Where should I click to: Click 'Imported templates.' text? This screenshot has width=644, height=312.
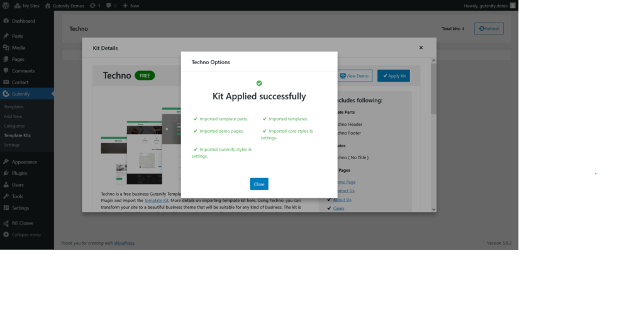pyautogui.click(x=288, y=119)
